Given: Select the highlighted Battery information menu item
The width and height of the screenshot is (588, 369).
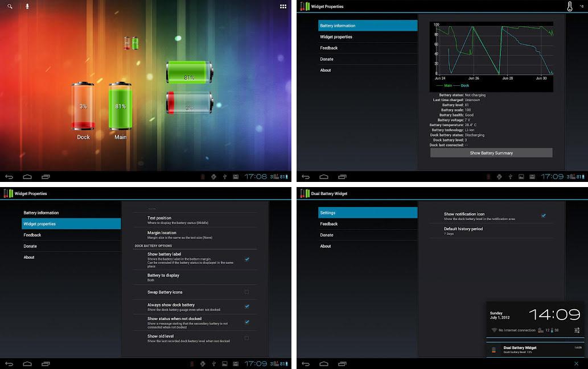Looking at the screenshot, I should click(x=368, y=26).
